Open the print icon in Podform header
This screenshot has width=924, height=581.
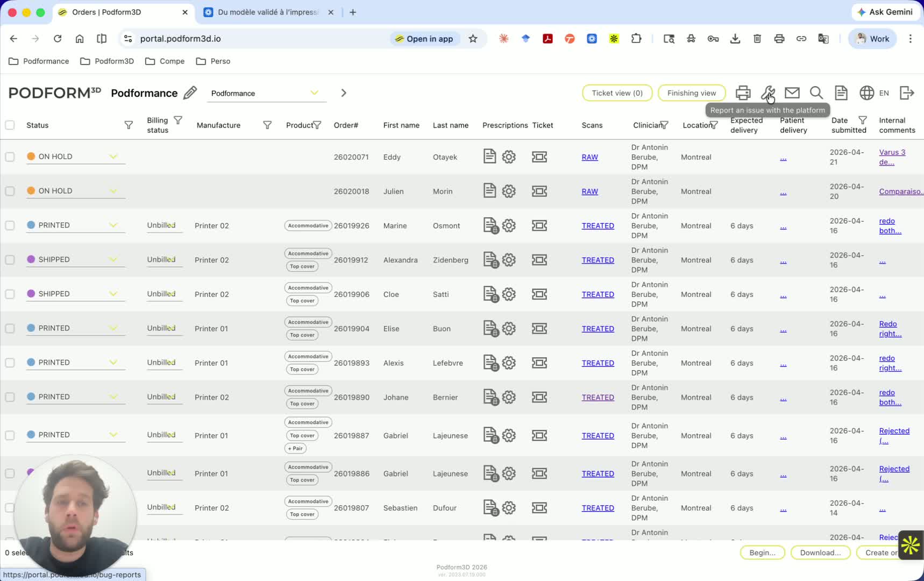coord(743,93)
